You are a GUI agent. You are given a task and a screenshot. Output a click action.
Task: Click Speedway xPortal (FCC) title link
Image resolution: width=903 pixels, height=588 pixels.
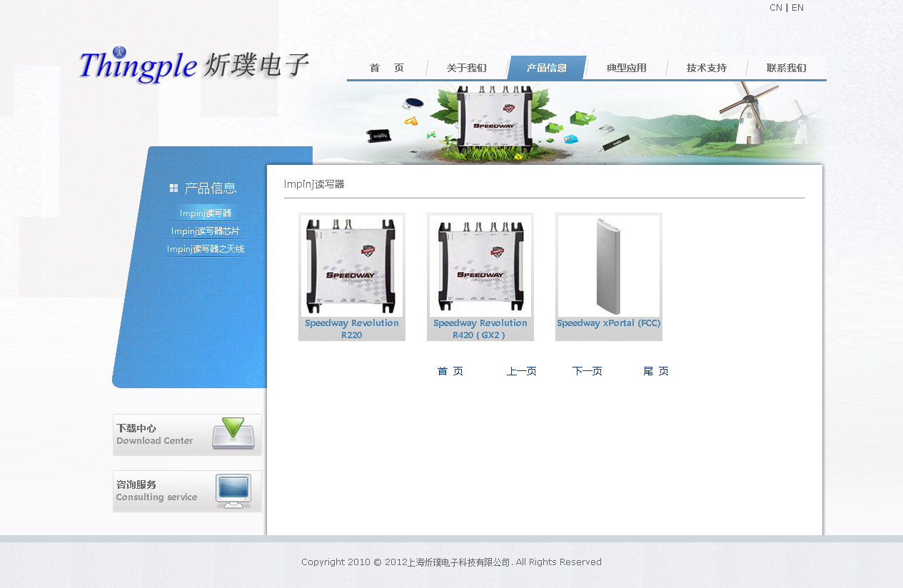pos(609,323)
